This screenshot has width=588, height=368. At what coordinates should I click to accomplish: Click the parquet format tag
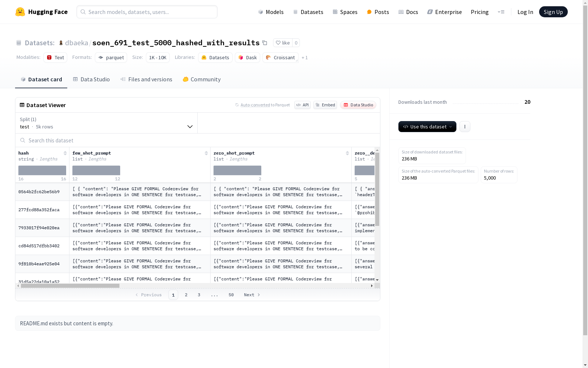(x=111, y=57)
